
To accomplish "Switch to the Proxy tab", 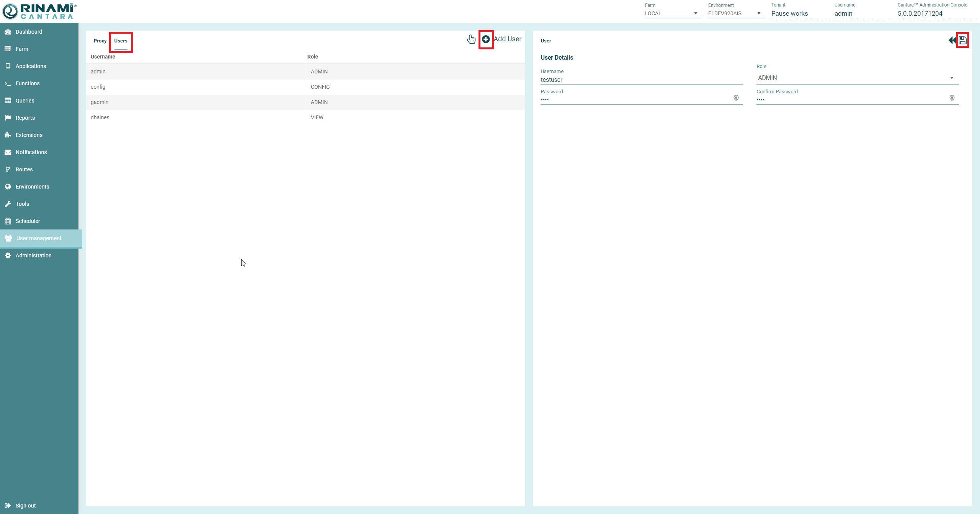I will click(100, 41).
